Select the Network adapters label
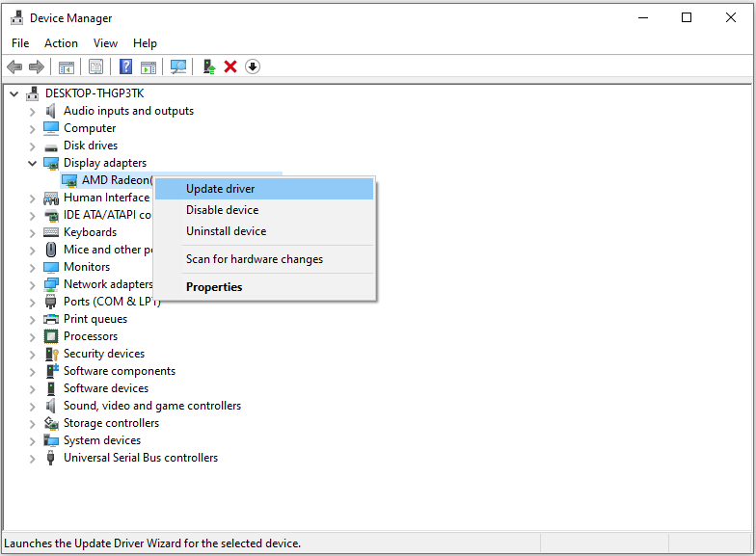The image size is (756, 556). click(x=108, y=284)
